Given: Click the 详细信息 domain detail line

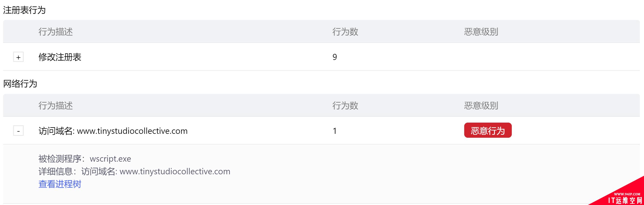Looking at the screenshot, I should tap(134, 172).
